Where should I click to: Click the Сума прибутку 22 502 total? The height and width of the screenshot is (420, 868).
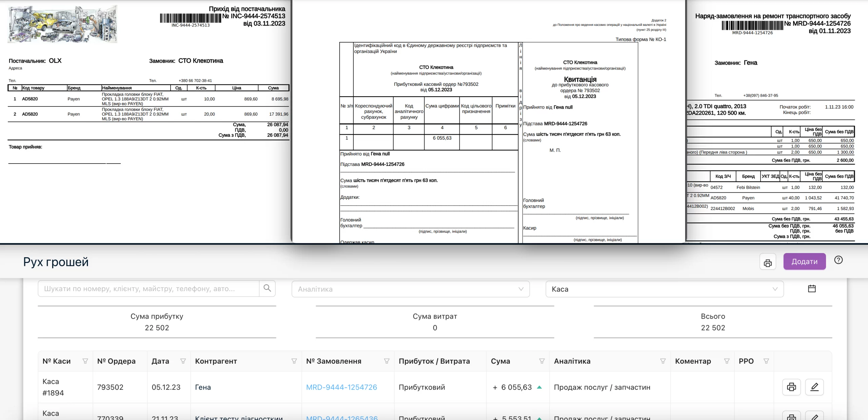[x=157, y=322]
